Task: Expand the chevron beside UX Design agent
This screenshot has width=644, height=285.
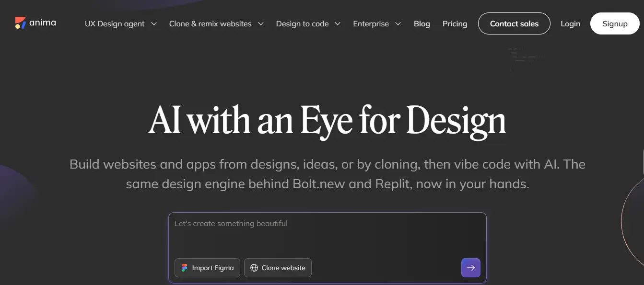Action: [154, 23]
